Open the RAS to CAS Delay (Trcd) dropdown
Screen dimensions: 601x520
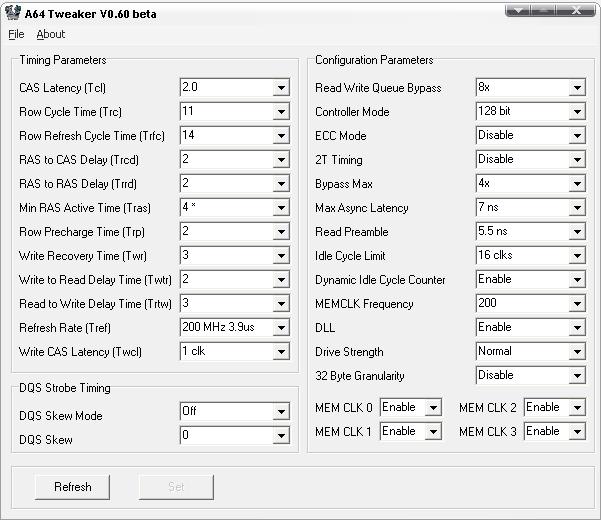(x=235, y=159)
